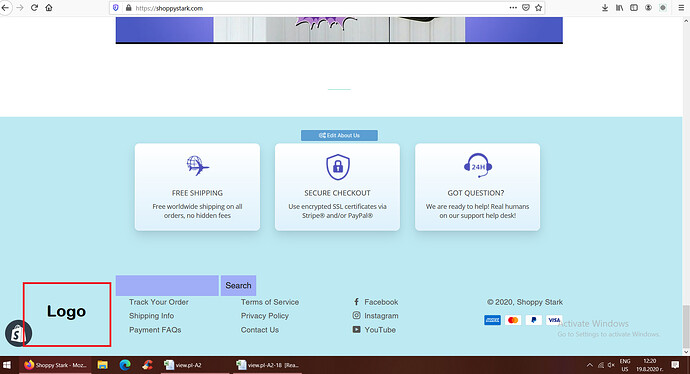Click the extension icon beside account

pyautogui.click(x=663, y=8)
